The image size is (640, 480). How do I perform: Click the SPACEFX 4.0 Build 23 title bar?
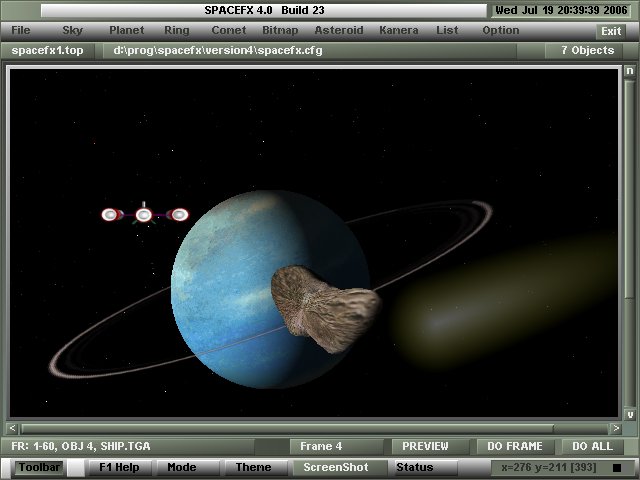click(264, 11)
